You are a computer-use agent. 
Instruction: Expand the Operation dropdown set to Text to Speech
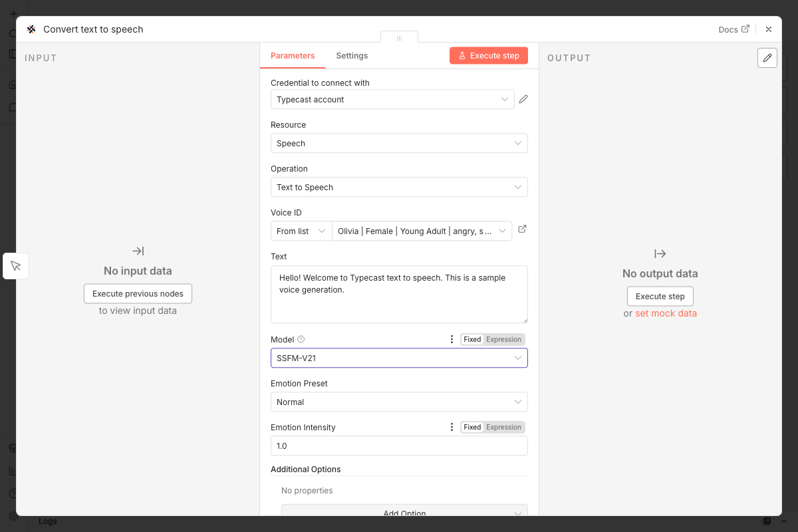399,187
